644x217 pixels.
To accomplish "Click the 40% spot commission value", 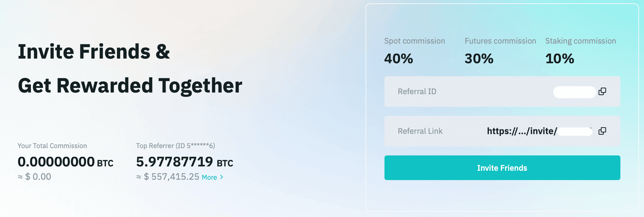I will (x=398, y=59).
